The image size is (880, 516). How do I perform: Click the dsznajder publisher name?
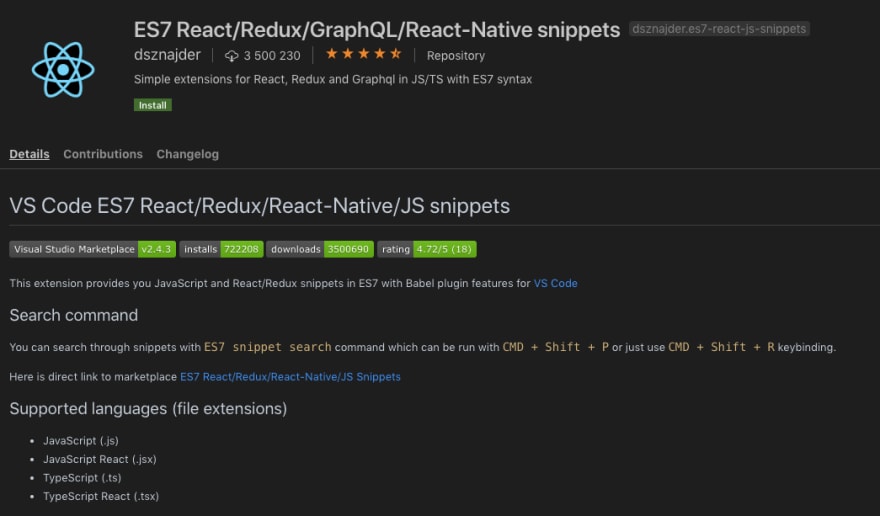click(167, 54)
